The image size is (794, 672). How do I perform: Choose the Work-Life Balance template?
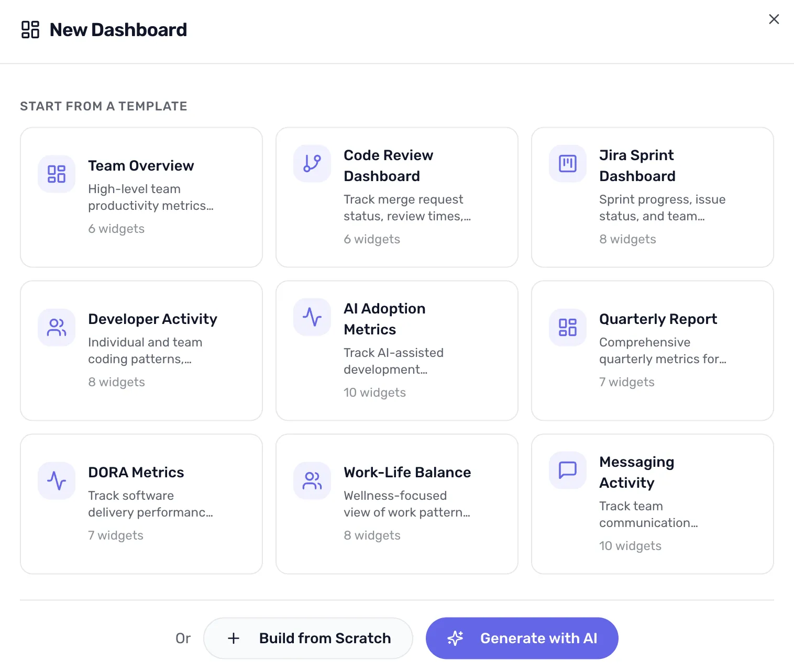396,503
